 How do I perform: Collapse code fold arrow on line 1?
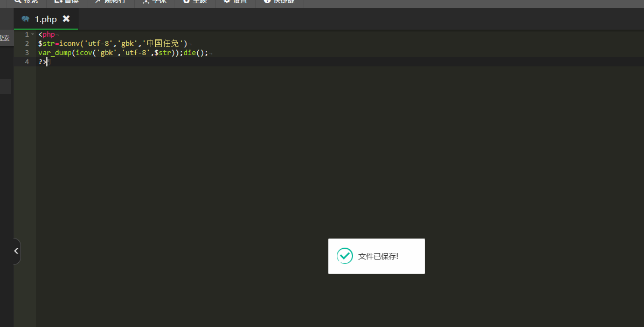click(32, 35)
